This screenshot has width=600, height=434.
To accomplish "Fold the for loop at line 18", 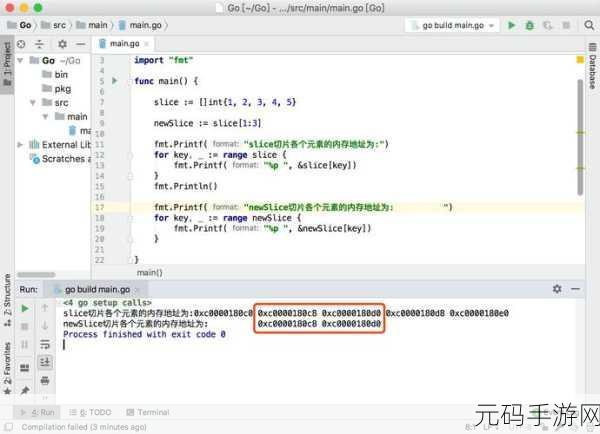I will click(130, 219).
